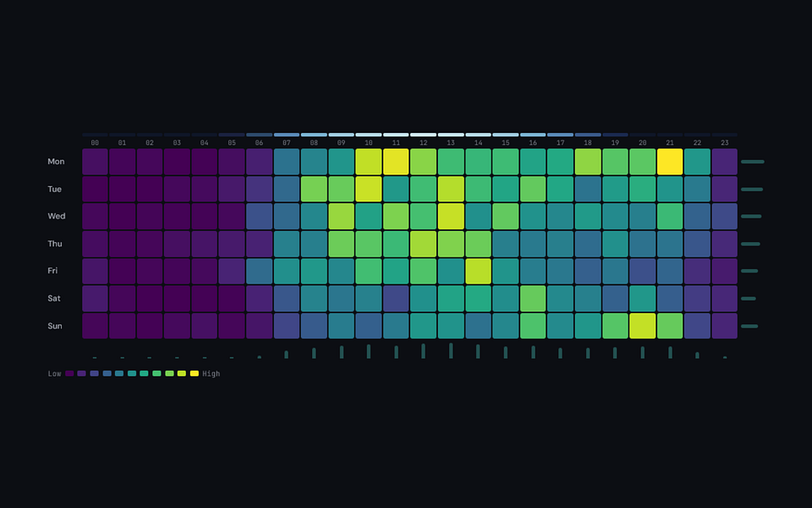Click the Sun row label
Viewport: 812px width, 508px height.
coord(55,326)
